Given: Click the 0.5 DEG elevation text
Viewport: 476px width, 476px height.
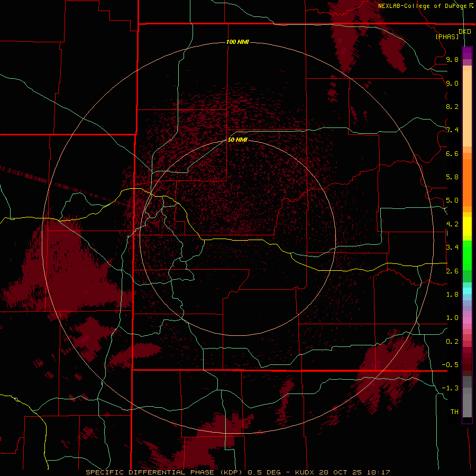Looking at the screenshot, I should pos(263,472).
